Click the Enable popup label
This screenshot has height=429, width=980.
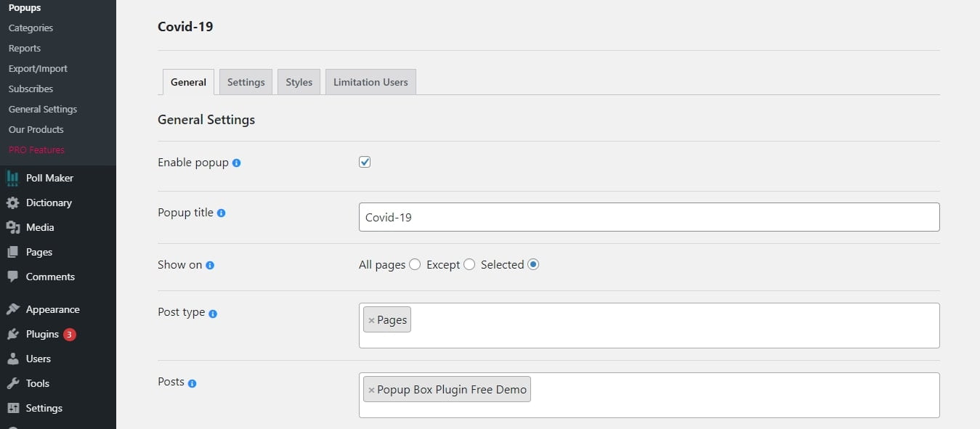[x=193, y=163]
